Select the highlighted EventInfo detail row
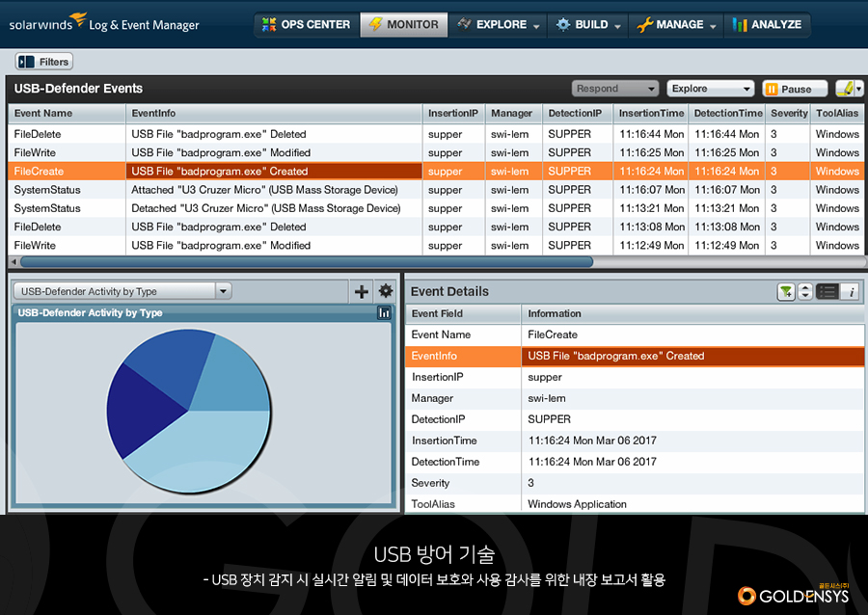The image size is (868, 615). coord(635,356)
